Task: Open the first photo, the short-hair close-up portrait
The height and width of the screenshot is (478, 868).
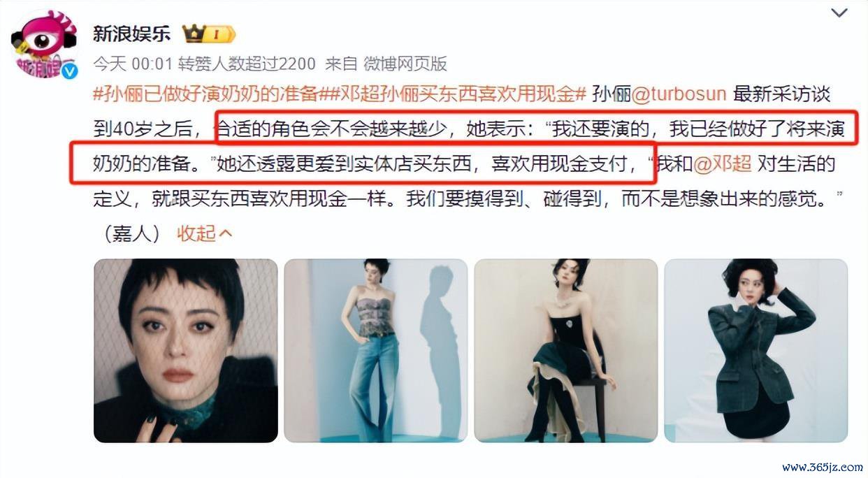Action: click(186, 351)
